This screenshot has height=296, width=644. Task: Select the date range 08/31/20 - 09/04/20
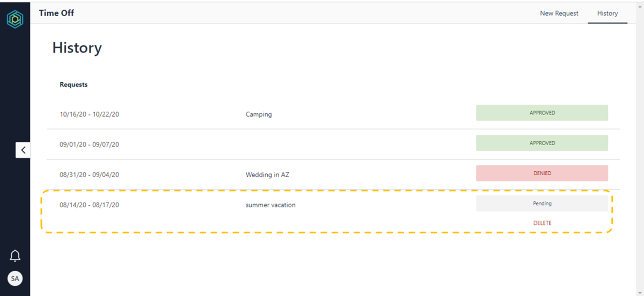click(89, 175)
